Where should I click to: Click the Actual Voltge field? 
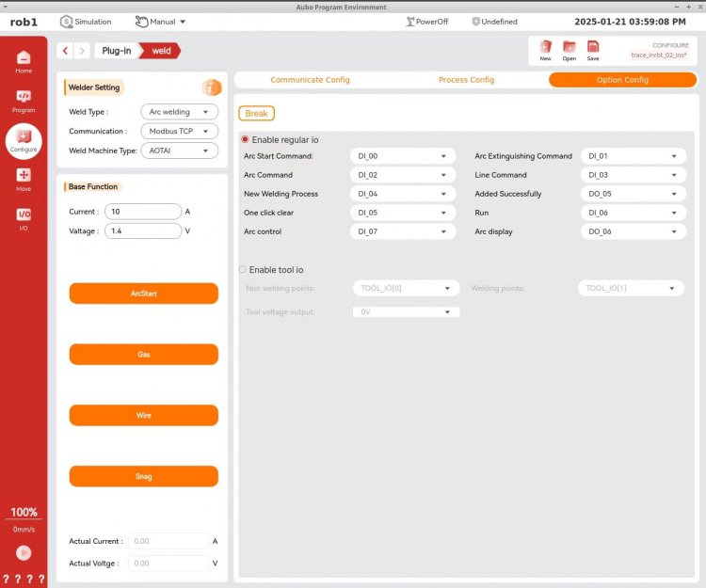[x=168, y=563]
